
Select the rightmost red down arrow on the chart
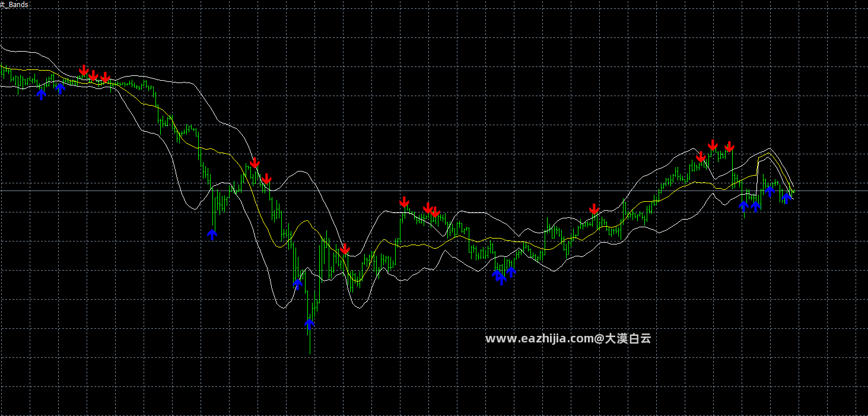[729, 146]
